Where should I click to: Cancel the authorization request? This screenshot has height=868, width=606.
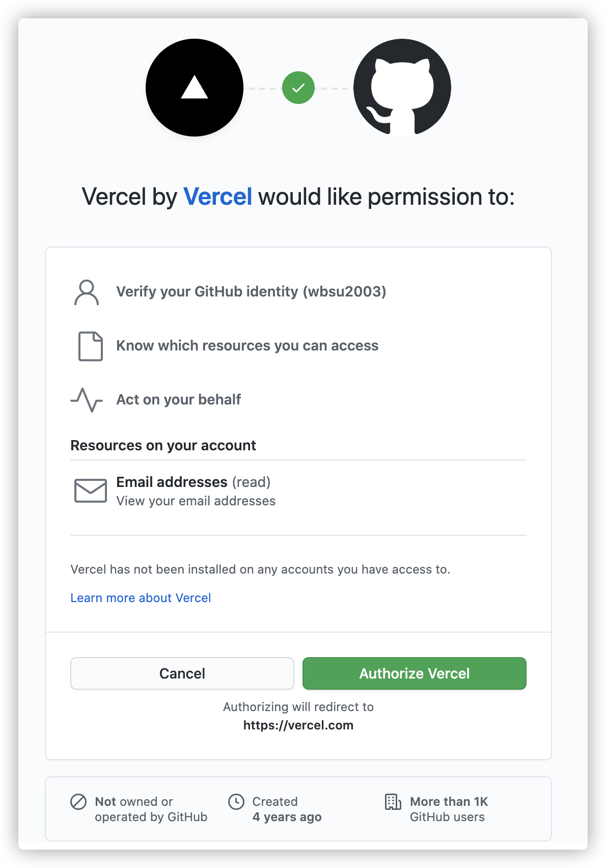tap(182, 673)
